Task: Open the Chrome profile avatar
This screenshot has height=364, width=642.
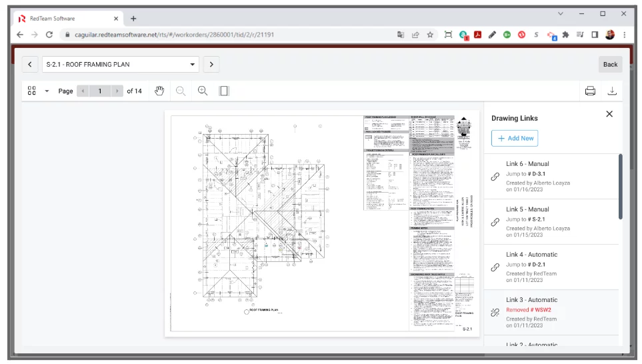Action: (x=609, y=35)
